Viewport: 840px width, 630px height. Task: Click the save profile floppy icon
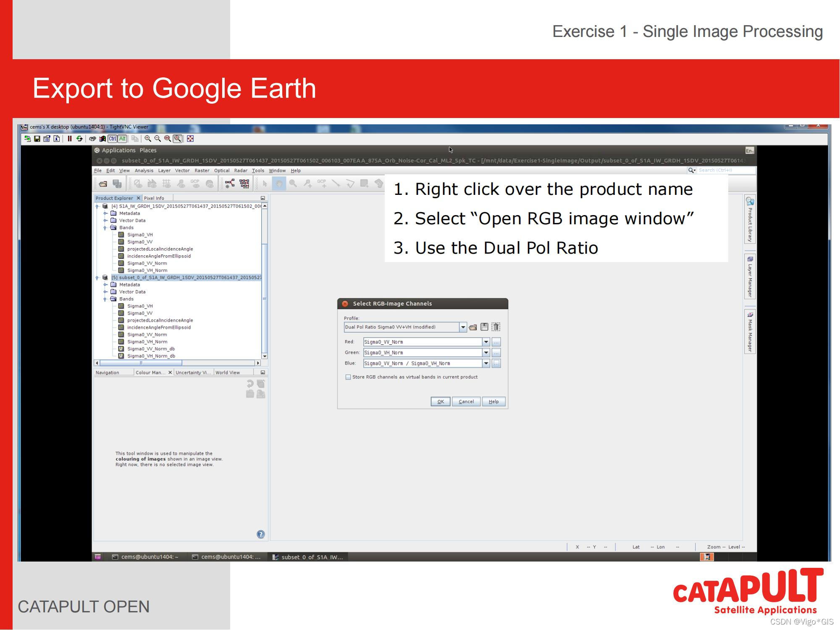(484, 327)
